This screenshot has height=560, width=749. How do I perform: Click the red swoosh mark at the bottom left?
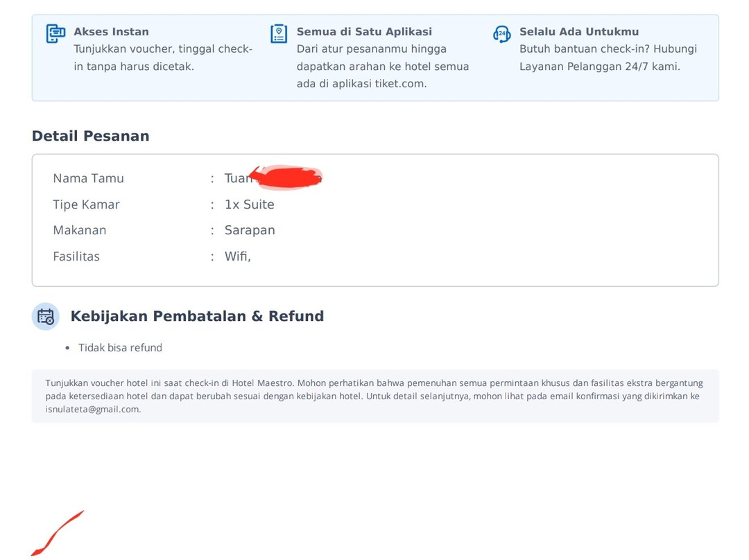coord(57,534)
